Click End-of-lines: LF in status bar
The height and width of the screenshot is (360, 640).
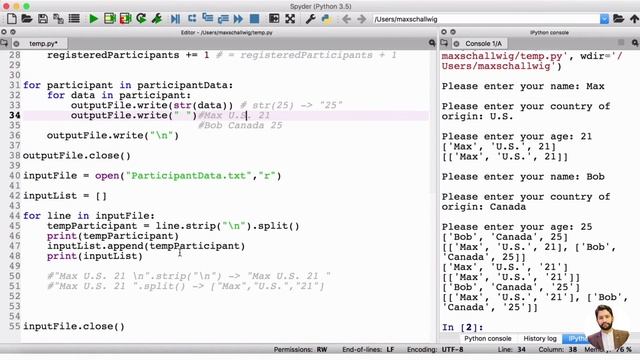[x=368, y=350]
